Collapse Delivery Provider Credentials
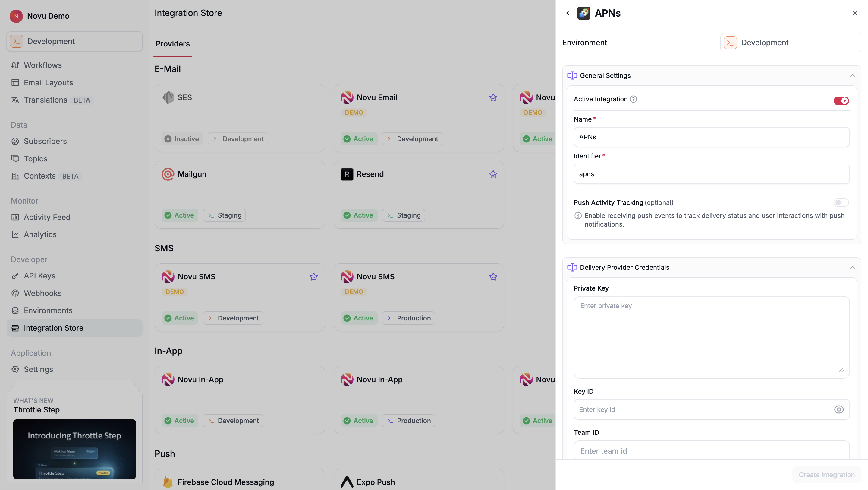The width and height of the screenshot is (868, 490). (x=853, y=267)
